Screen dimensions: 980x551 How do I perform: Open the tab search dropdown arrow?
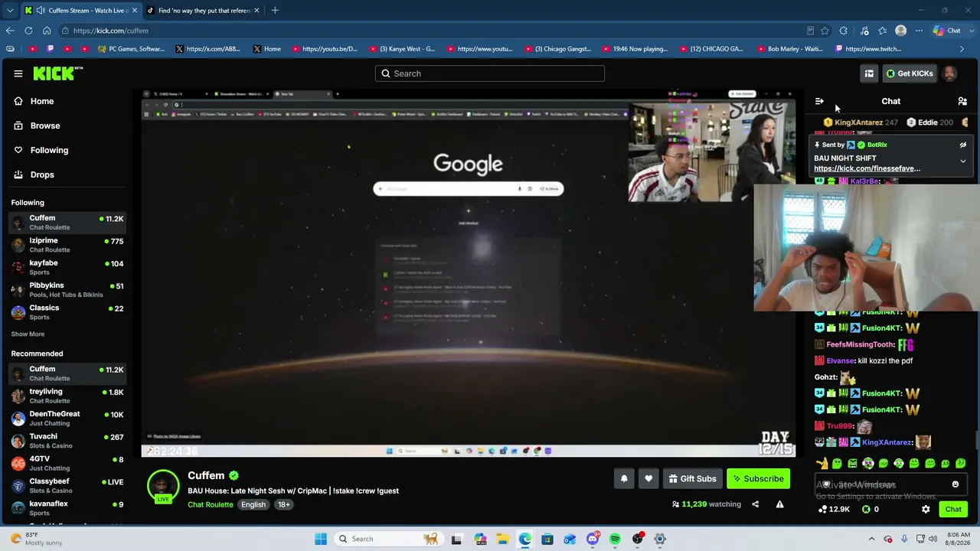[9, 10]
